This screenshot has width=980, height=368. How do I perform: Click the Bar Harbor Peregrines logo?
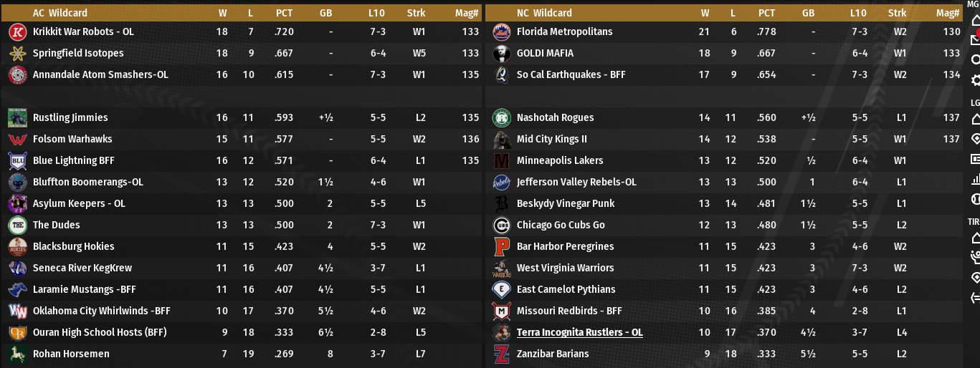tap(501, 247)
